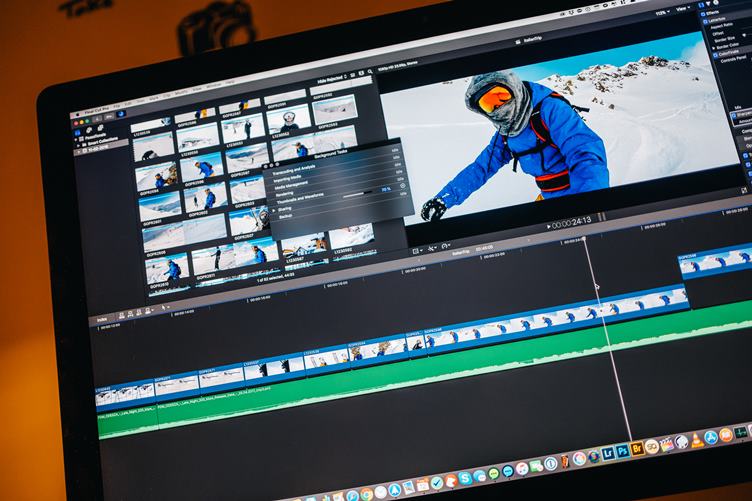The width and height of the screenshot is (752, 501).
Task: Open the Photos and Audio sidebar
Action: (x=89, y=129)
